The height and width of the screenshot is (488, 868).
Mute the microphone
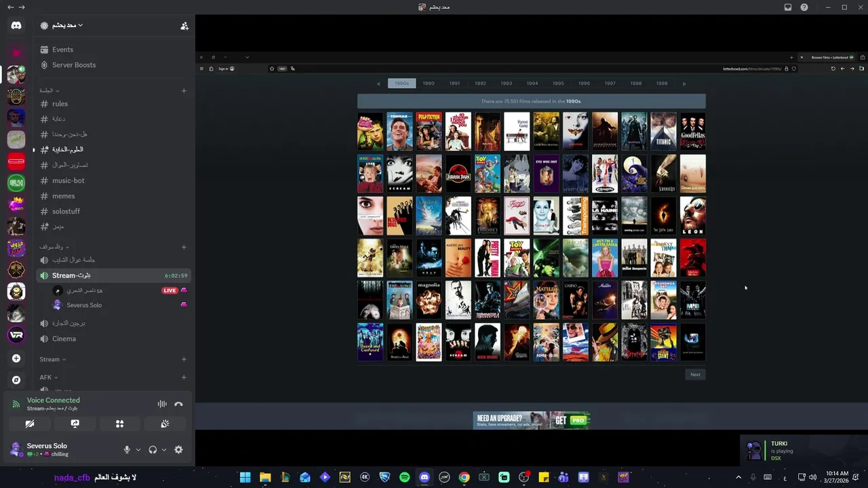click(x=127, y=450)
